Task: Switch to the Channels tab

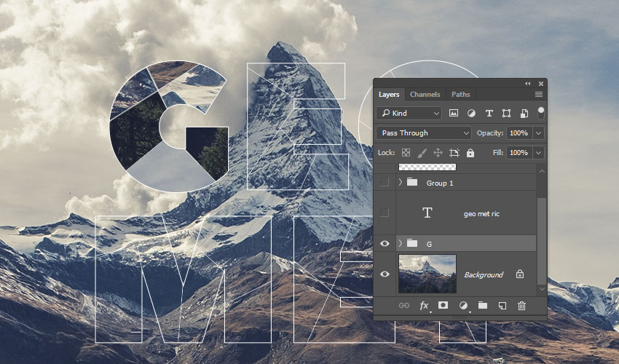Action: point(425,95)
